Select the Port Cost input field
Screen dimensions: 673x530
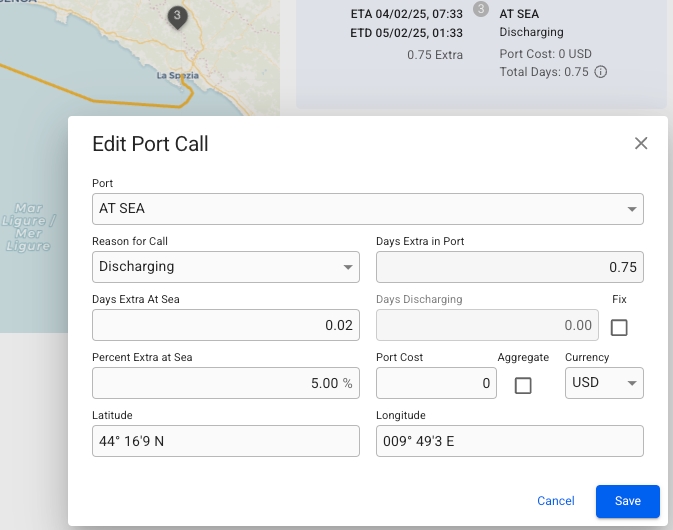pyautogui.click(x=436, y=383)
